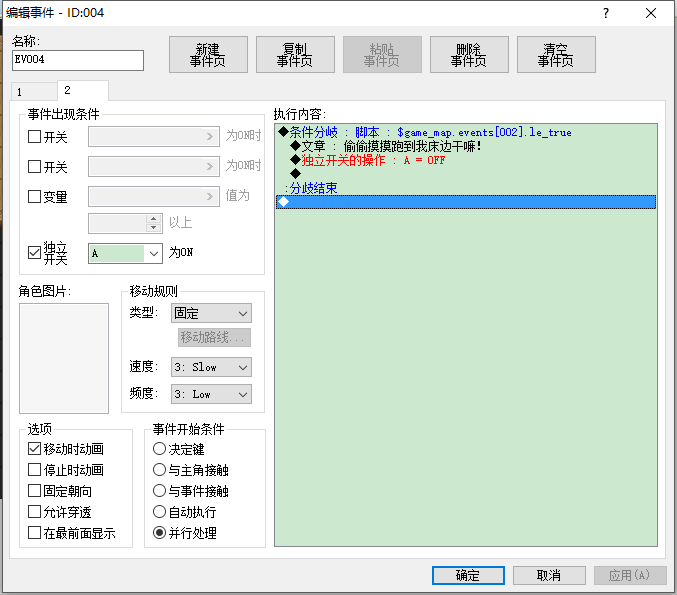Check the 固定朝向 option
This screenshot has height=595, width=677.
(x=34, y=491)
